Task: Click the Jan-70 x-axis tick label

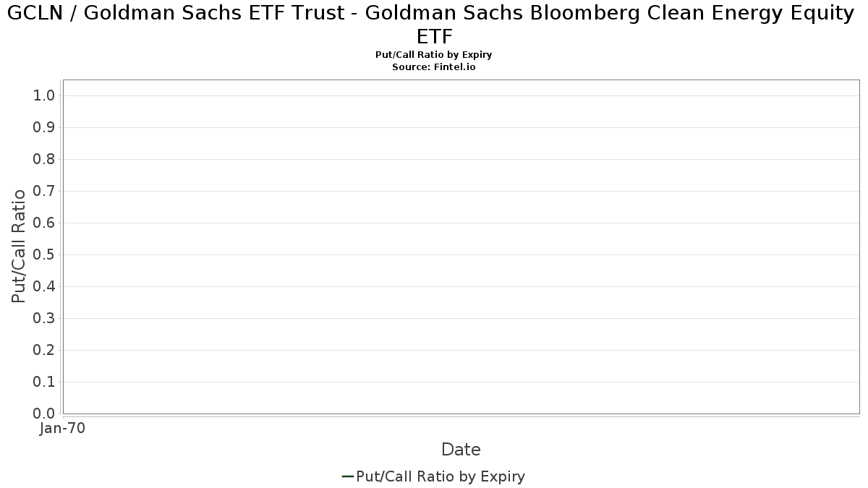Action: click(x=63, y=428)
